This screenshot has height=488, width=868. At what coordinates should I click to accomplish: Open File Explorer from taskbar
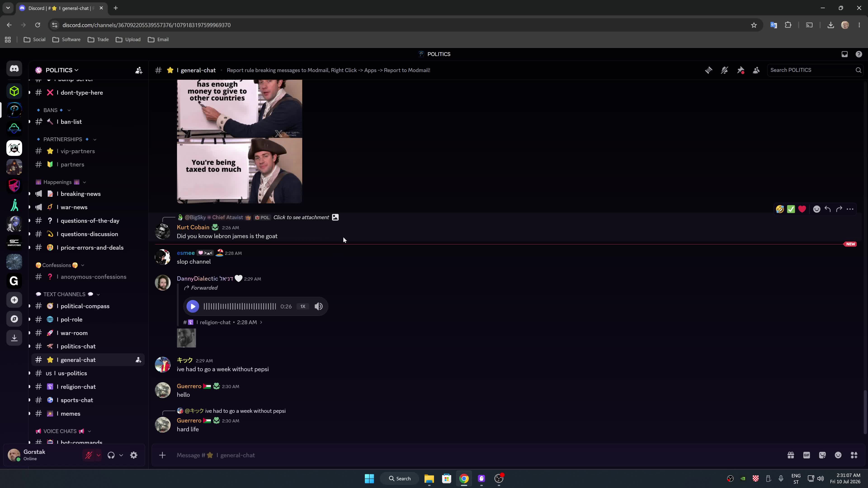(x=429, y=479)
